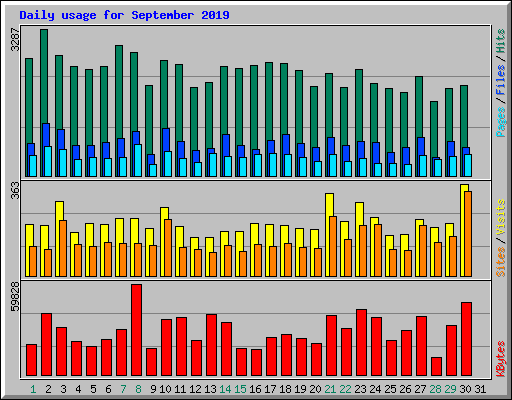
Task: Select the tallest red KBytes bar for day 8
Action: tap(136, 330)
